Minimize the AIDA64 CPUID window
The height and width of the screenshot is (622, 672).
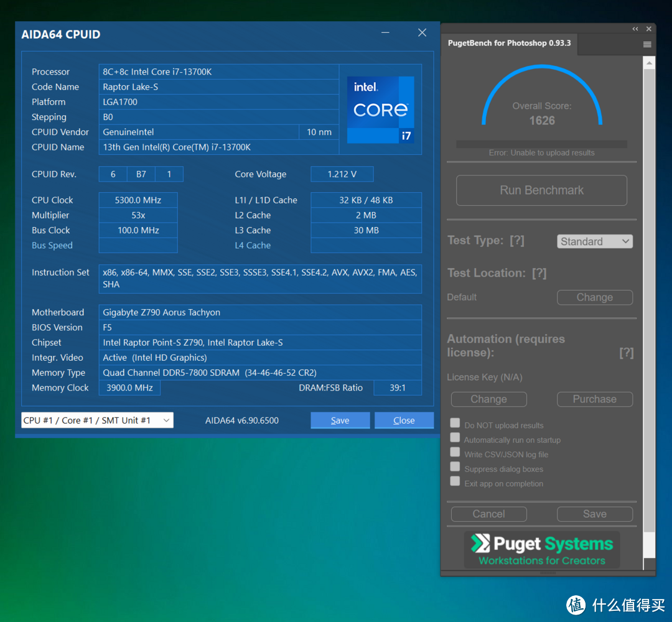pos(385,32)
